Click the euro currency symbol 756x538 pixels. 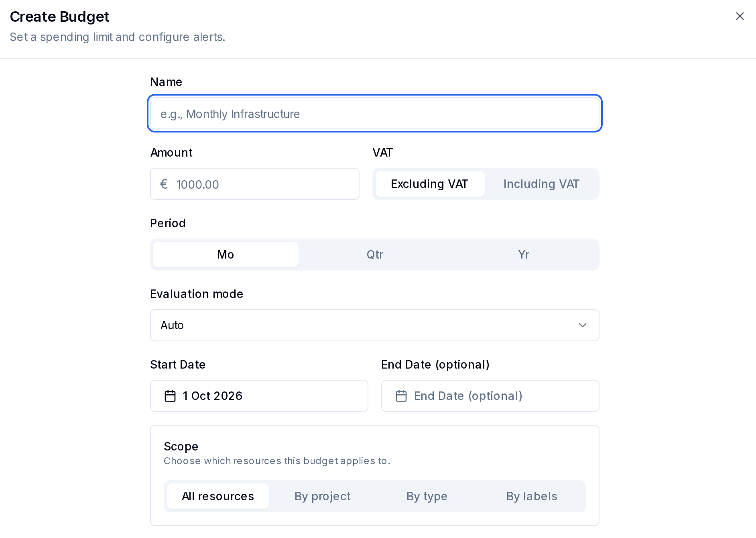(164, 184)
